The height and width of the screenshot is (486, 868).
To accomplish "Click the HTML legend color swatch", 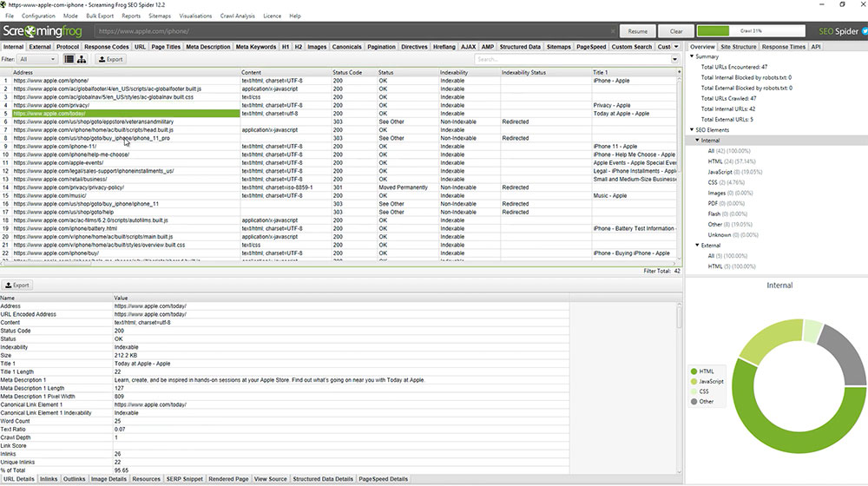I will pos(694,371).
